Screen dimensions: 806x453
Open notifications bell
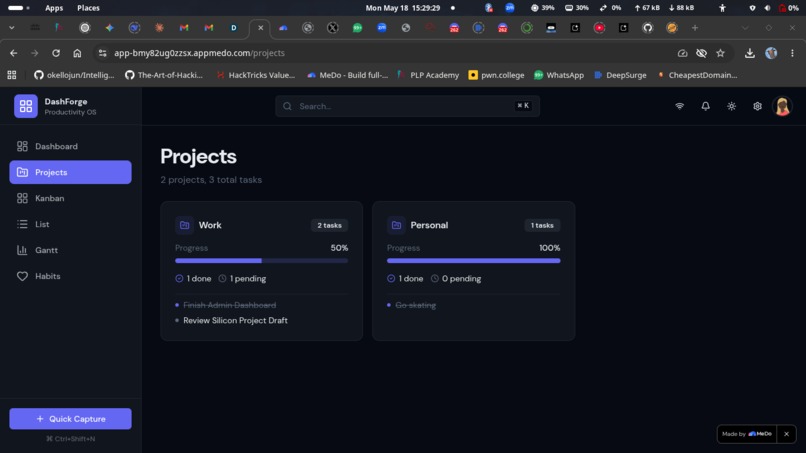pyautogui.click(x=705, y=106)
